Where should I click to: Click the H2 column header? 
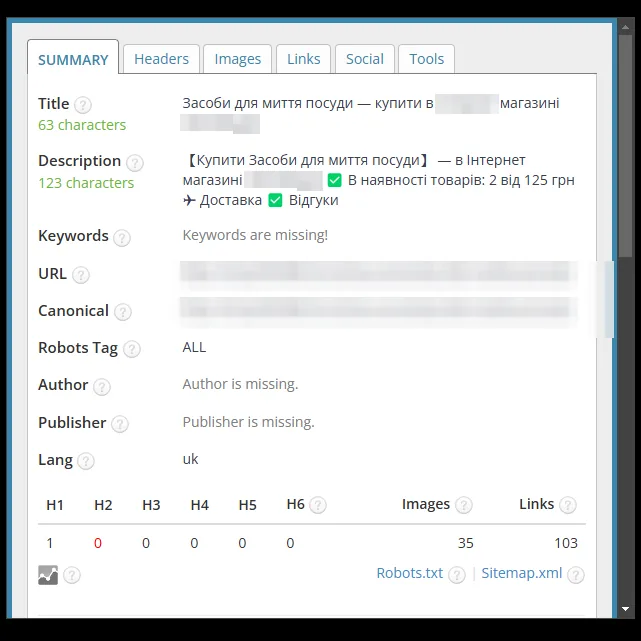point(103,505)
